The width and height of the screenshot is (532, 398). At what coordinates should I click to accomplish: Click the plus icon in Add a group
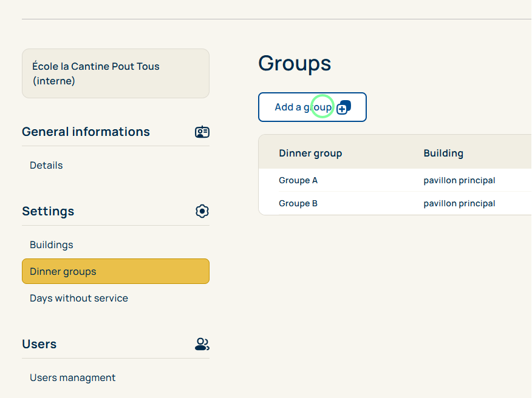click(x=344, y=107)
